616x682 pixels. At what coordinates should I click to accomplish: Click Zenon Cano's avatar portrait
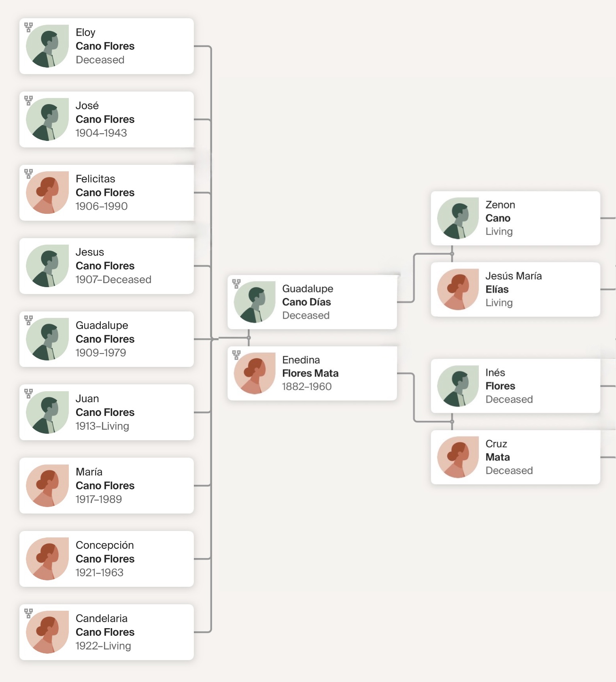click(x=458, y=218)
